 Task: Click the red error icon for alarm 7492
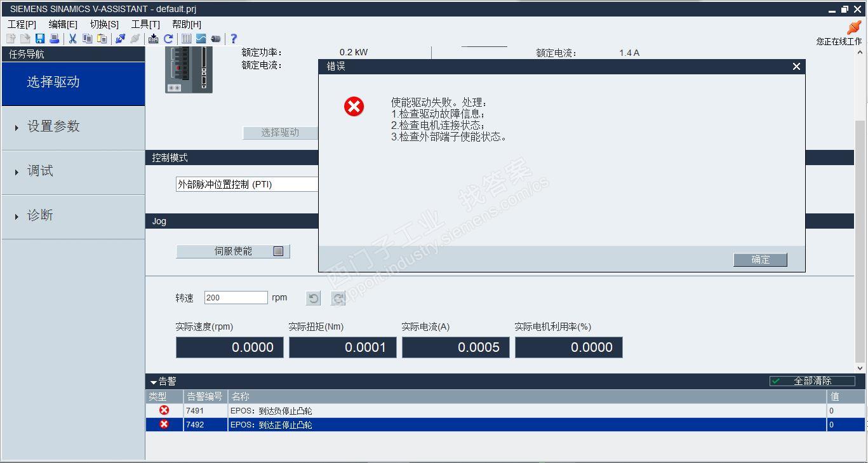coord(164,424)
